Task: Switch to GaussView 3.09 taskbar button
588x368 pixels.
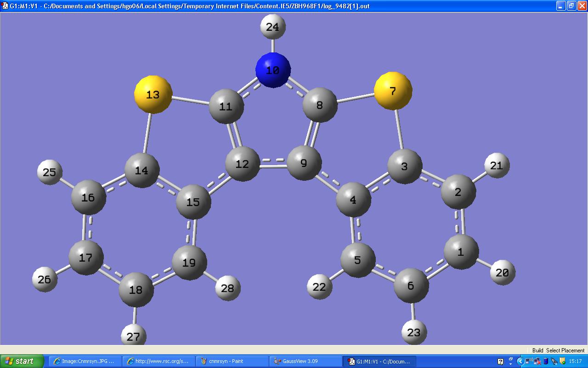Action: click(305, 361)
